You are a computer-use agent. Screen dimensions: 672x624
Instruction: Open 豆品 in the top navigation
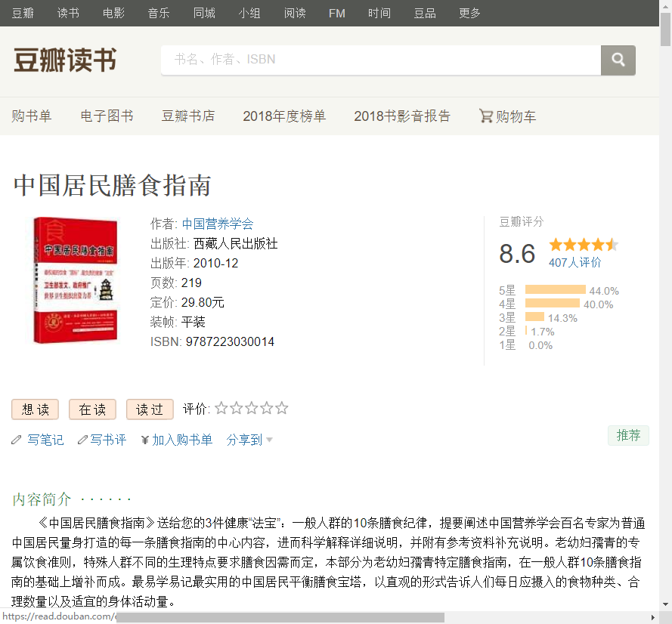click(425, 14)
